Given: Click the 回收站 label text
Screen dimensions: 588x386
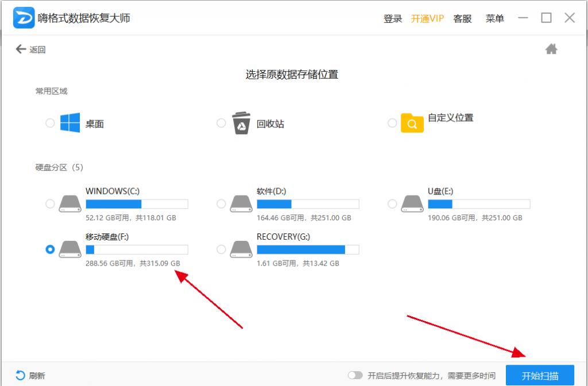Looking at the screenshot, I should 270,124.
